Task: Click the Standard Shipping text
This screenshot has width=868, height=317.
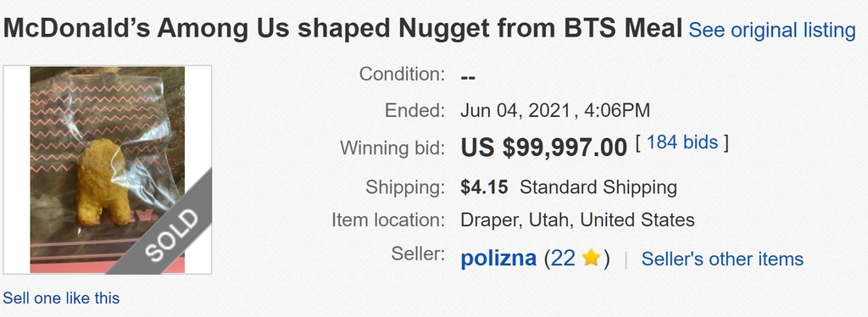Action: 598,187
